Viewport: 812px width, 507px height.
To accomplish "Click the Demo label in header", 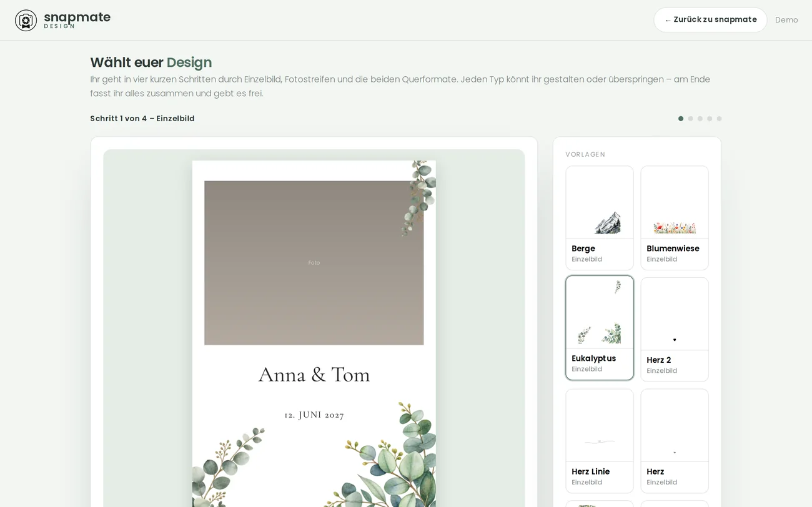I will 786,20.
